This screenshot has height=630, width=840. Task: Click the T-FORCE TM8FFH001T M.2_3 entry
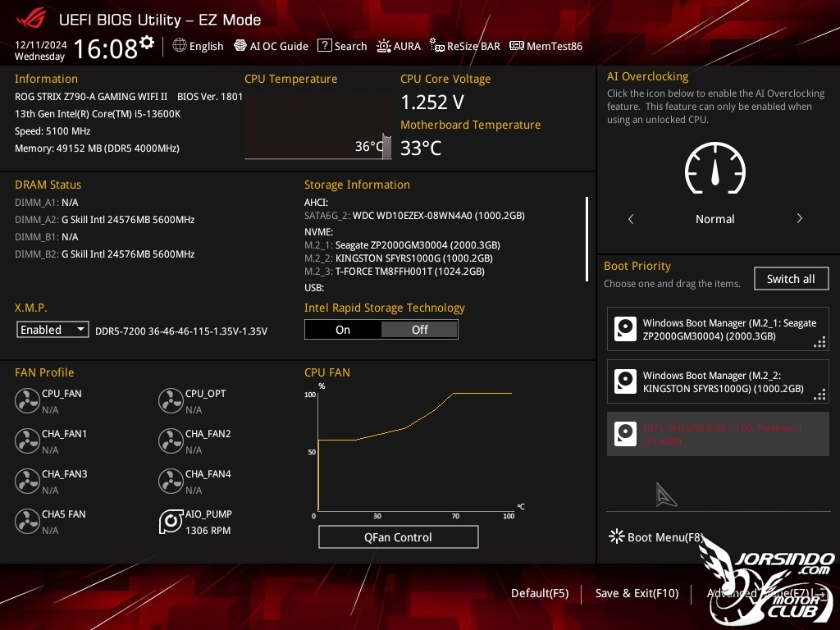coord(395,272)
